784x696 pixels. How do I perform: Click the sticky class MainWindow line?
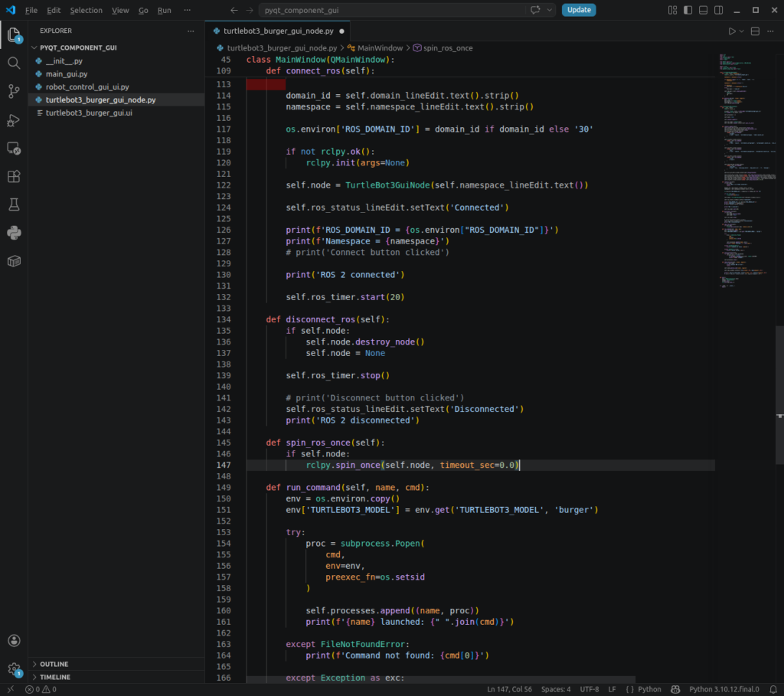[x=320, y=60]
